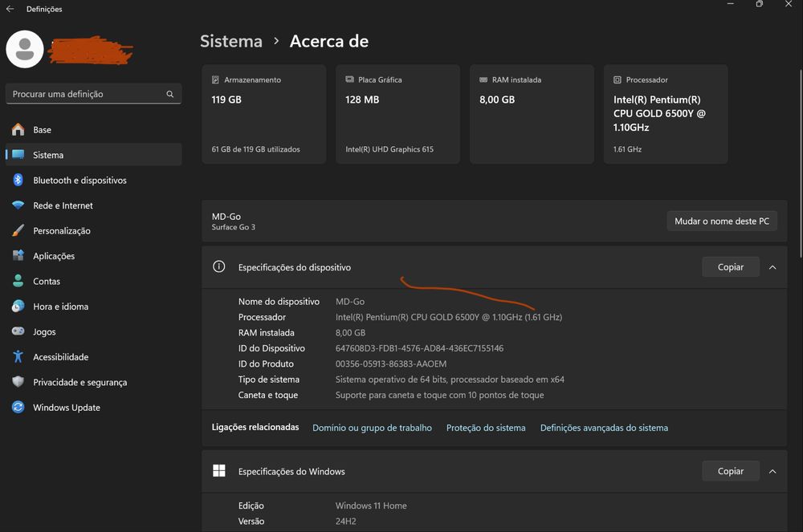Open the Base settings page
Viewport: 803px width, 532px height.
coord(94,129)
